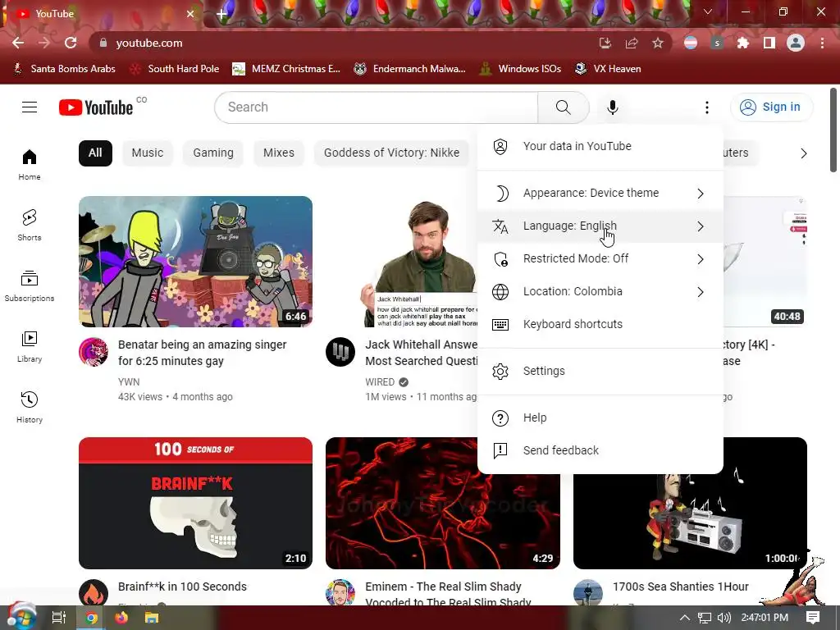This screenshot has width=840, height=630.
Task: Expand Restricted Mode: Off submenu
Action: (600, 258)
